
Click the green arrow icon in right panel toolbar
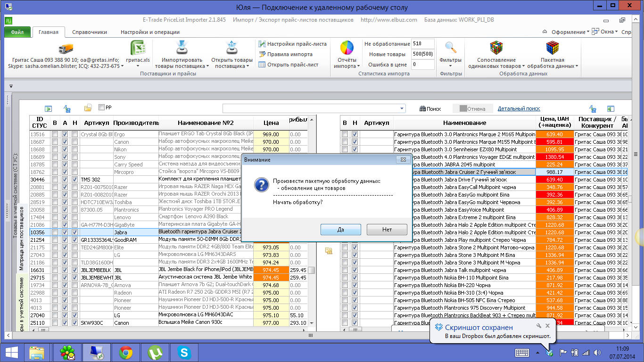pos(611,108)
